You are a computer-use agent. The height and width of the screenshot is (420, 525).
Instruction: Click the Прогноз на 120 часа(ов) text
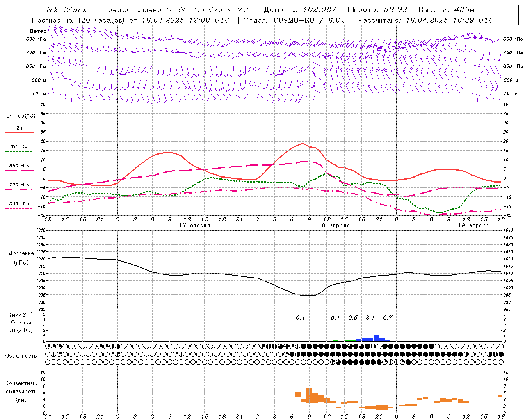pyautogui.click(x=78, y=20)
